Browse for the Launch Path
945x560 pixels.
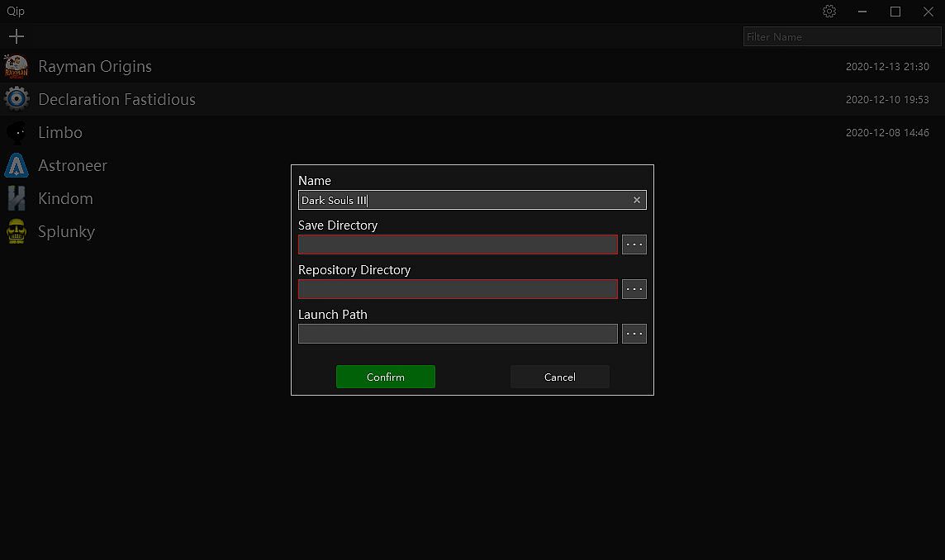coord(634,334)
